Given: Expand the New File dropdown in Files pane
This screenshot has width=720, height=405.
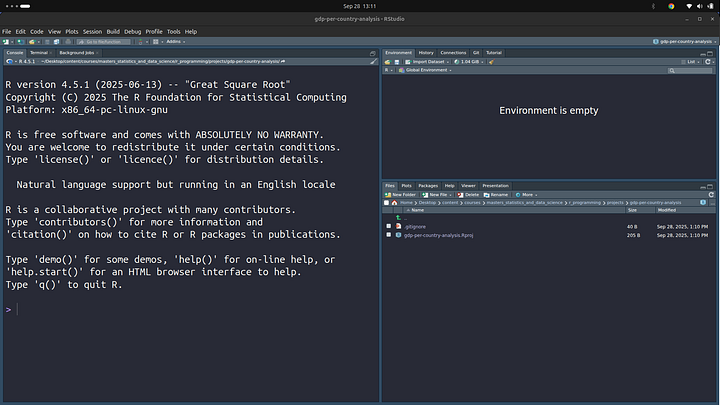Looking at the screenshot, I should click(437, 195).
